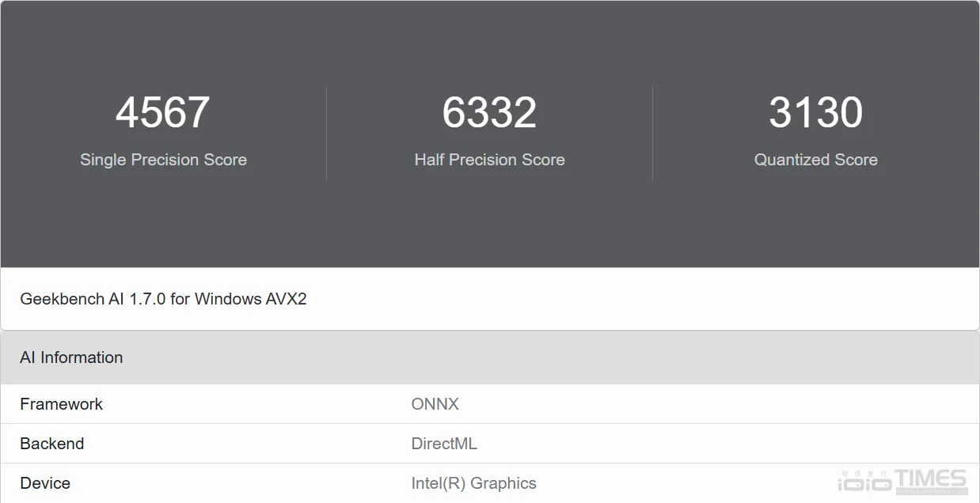This screenshot has width=980, height=503.
Task: Select the Device row label
Action: (45, 483)
